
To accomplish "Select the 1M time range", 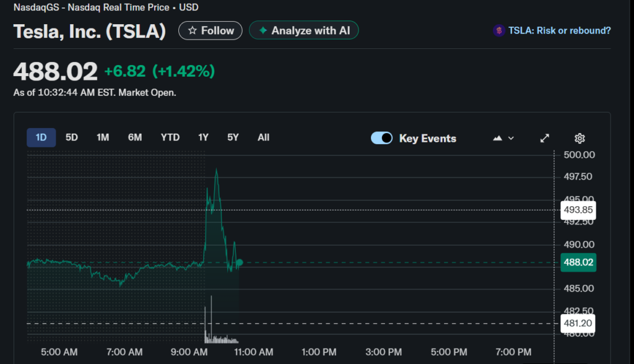I will tap(103, 137).
